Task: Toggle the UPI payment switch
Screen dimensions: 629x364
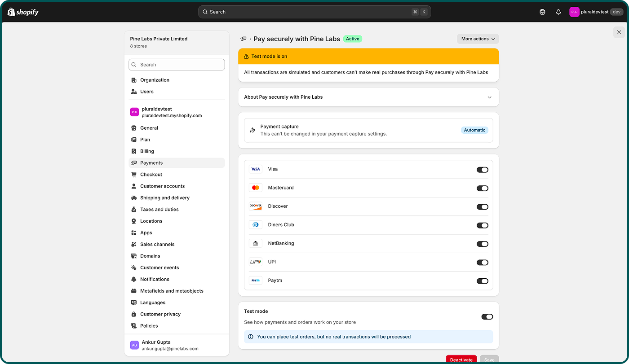Action: pyautogui.click(x=482, y=263)
